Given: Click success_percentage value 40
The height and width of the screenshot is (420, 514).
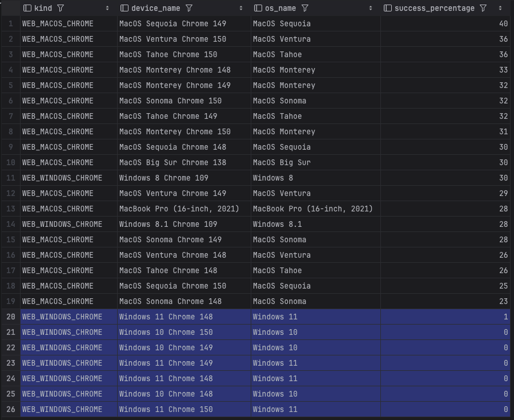Looking at the screenshot, I should coord(445,23).
